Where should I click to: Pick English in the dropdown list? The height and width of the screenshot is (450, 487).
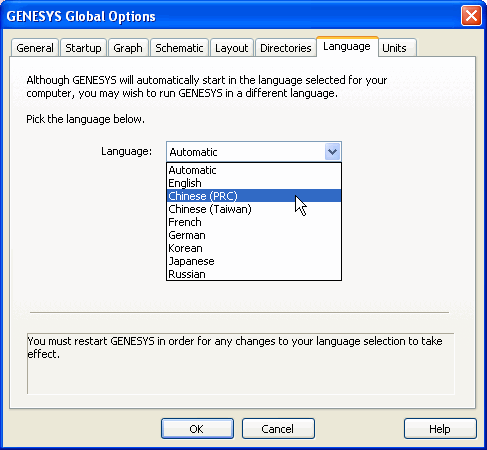click(x=254, y=183)
